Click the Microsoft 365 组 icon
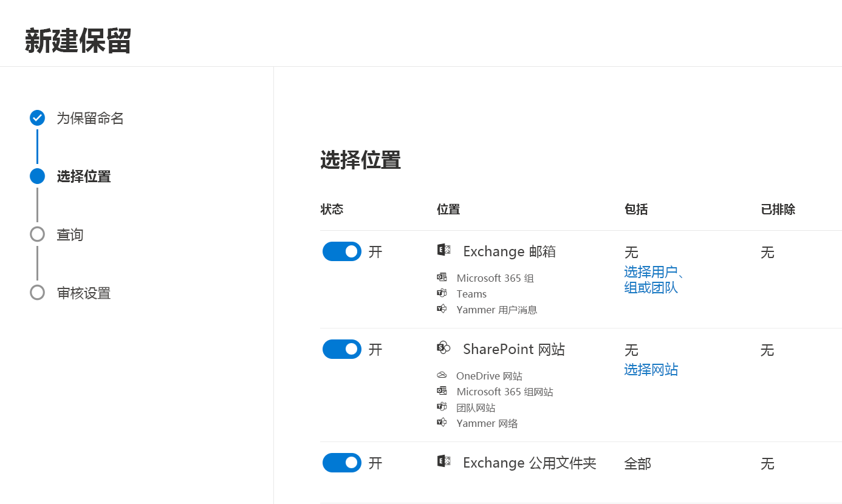842x504 pixels. 442,277
